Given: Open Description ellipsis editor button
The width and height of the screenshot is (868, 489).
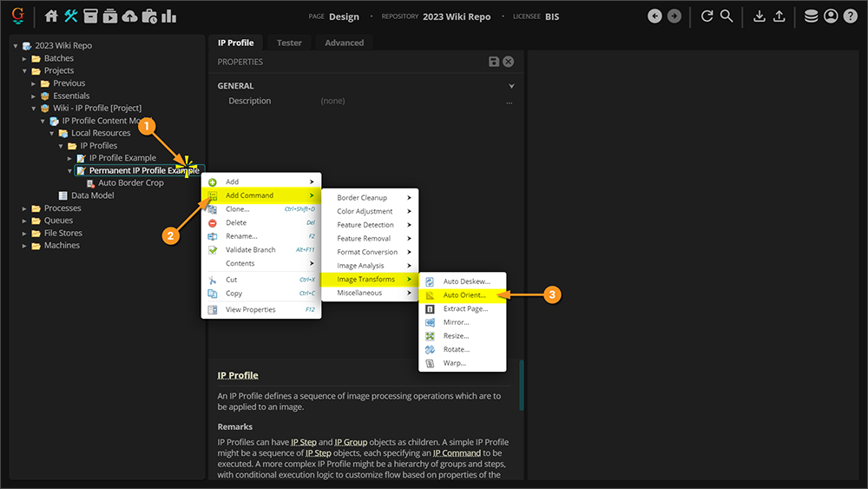Looking at the screenshot, I should pos(510,102).
